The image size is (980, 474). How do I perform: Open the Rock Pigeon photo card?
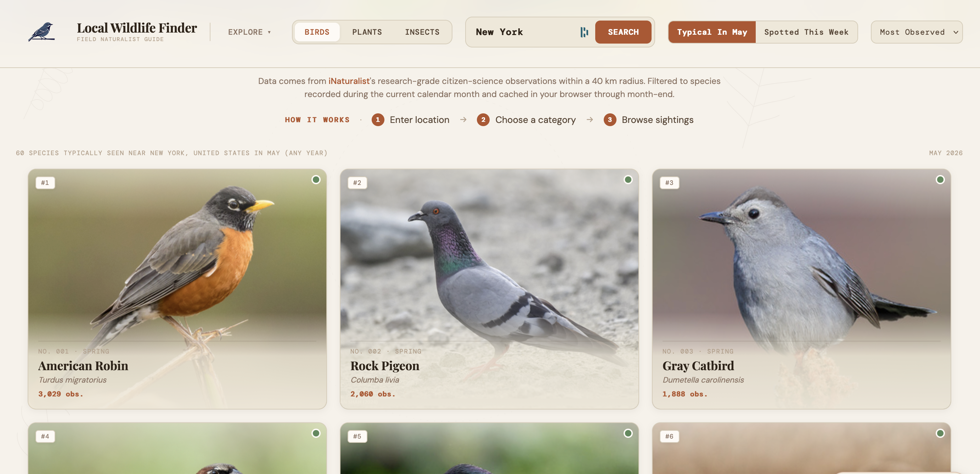(x=489, y=289)
